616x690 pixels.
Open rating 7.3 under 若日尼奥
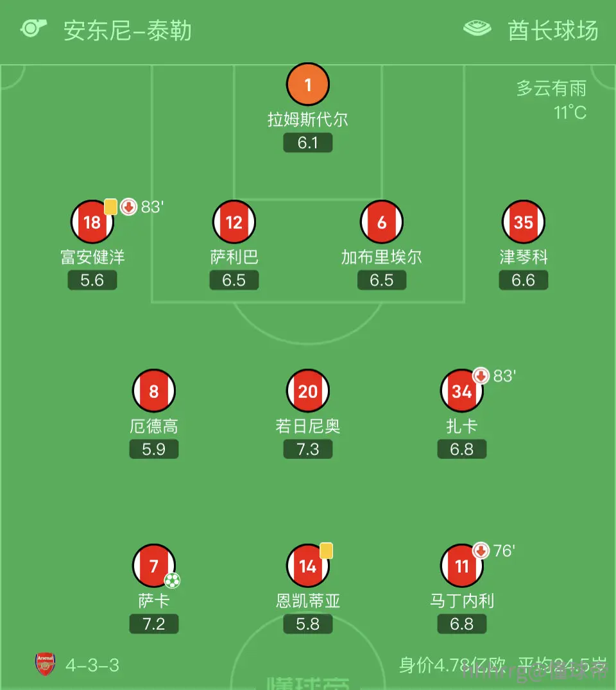(x=308, y=449)
